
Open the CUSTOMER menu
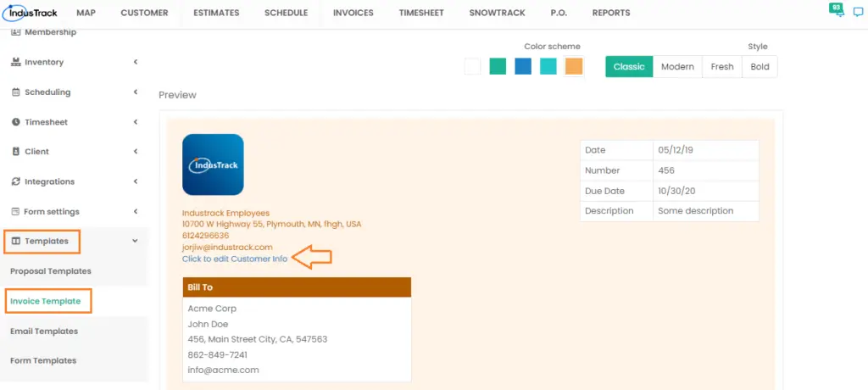(144, 13)
